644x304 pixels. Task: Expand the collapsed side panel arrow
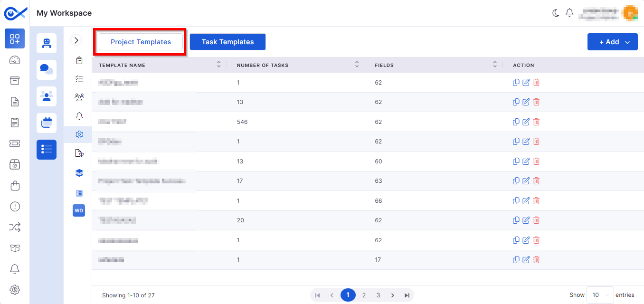click(x=76, y=40)
